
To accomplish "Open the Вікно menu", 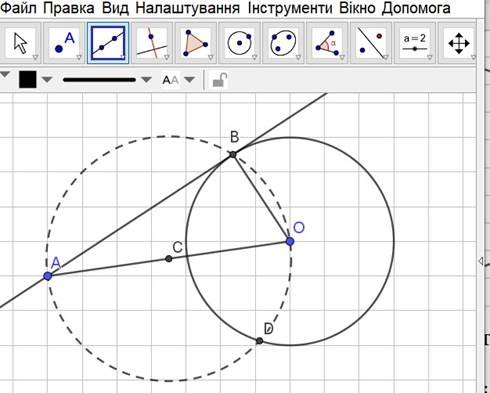I will coord(357,8).
